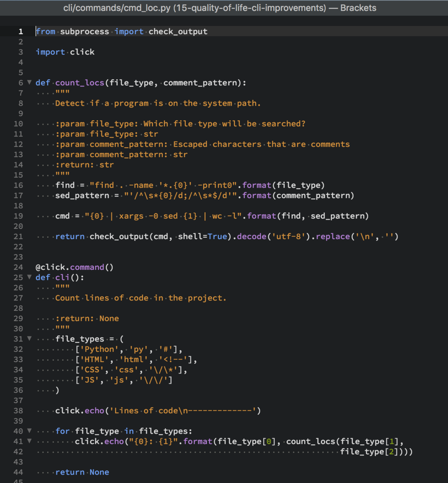The height and width of the screenshot is (483, 448).
Task: Click 'format(find, sed_pattern)' call on line 19
Action: coord(308,216)
